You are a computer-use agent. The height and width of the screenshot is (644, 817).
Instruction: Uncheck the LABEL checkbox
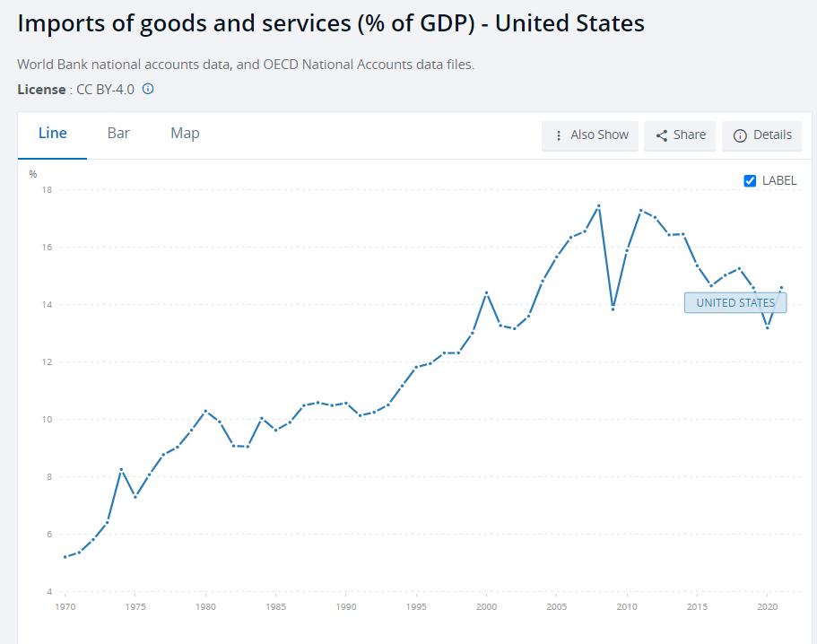751,180
